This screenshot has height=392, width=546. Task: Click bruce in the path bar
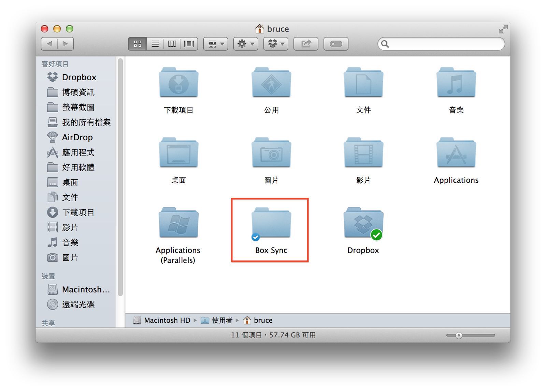(258, 320)
